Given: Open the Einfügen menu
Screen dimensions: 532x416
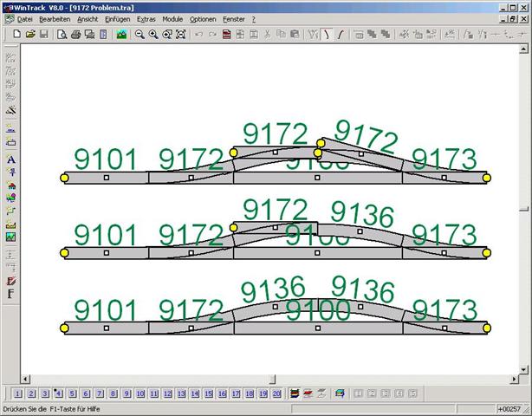Looking at the screenshot, I should (117, 19).
